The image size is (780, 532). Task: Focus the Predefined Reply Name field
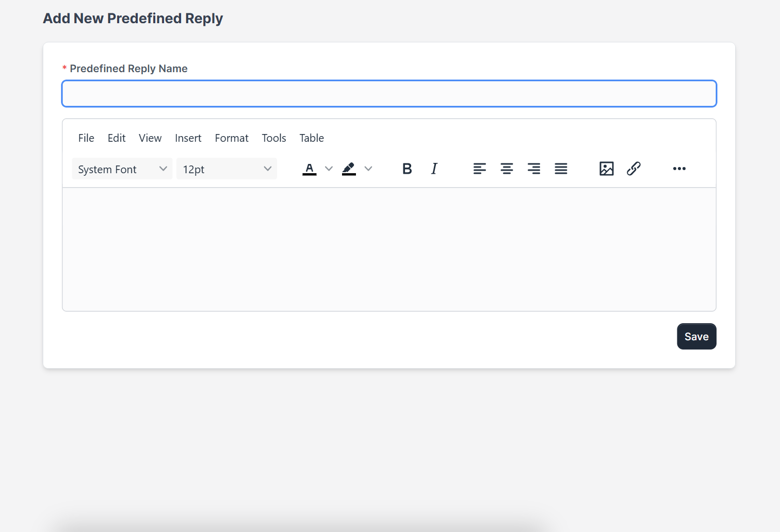point(389,94)
